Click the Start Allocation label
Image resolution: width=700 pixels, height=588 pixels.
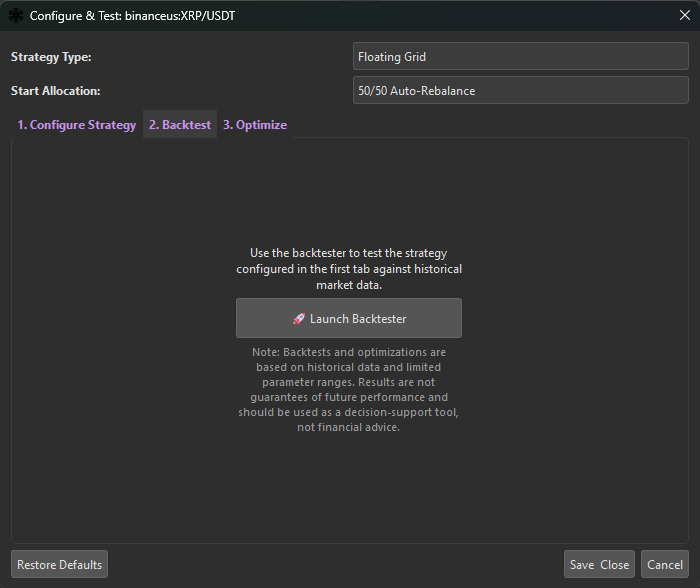(x=55, y=91)
